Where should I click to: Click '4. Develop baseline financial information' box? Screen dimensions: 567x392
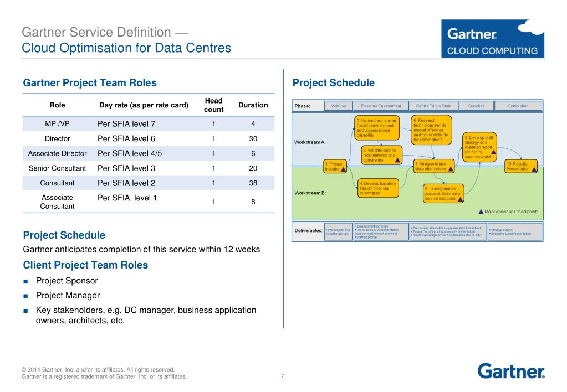[378, 188]
